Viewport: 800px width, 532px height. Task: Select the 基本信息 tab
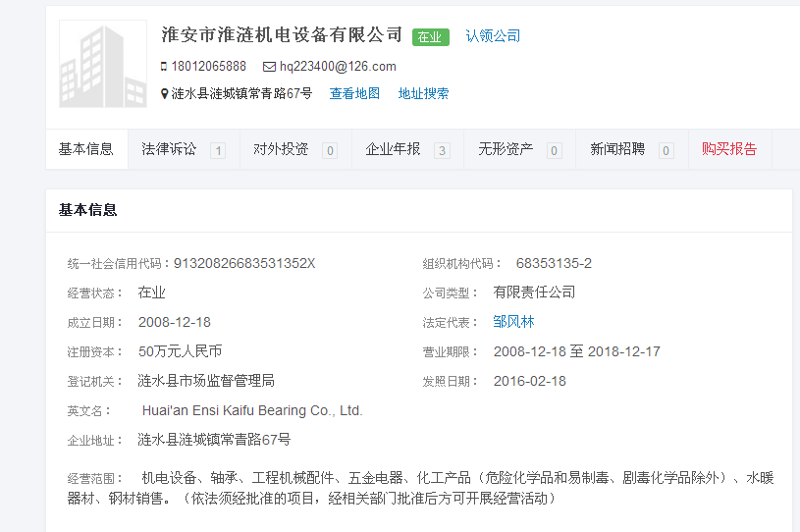[86, 149]
